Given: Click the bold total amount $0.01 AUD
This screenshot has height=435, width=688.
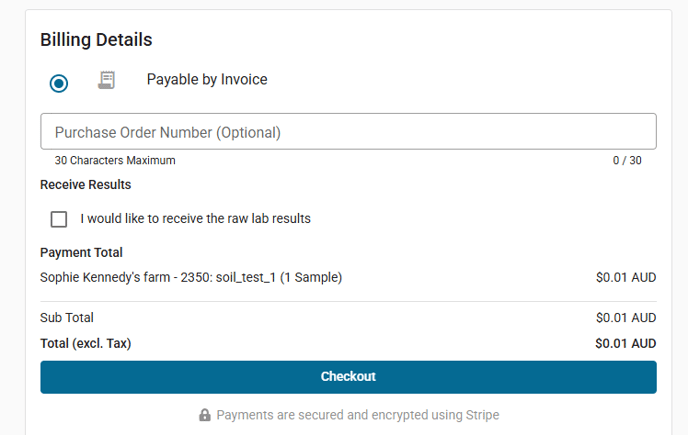Looking at the screenshot, I should pyautogui.click(x=625, y=343).
